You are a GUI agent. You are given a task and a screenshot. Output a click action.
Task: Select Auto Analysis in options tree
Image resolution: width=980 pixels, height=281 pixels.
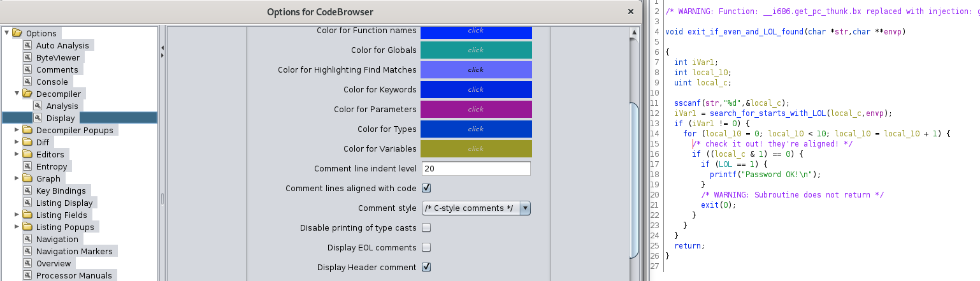click(62, 45)
